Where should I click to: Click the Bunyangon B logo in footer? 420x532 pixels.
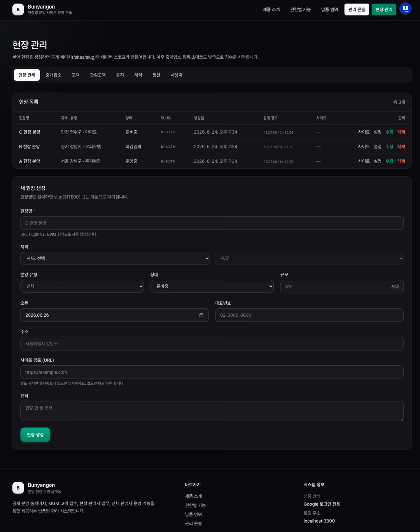tap(18, 488)
